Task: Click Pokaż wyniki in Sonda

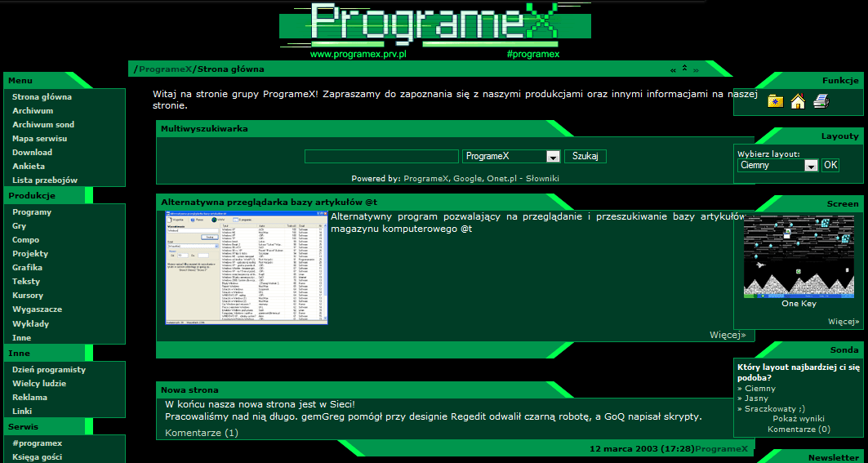Action: (x=799, y=419)
